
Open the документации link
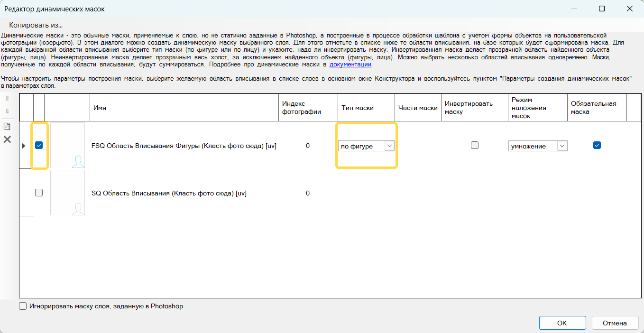click(350, 65)
